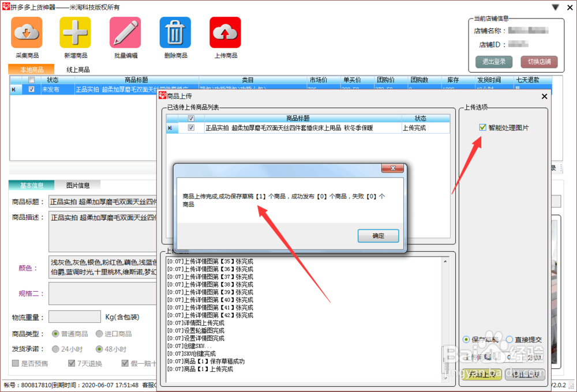Click the log line 商品【1】保存草稿成功
This screenshot has width=577, height=392.
[206, 361]
